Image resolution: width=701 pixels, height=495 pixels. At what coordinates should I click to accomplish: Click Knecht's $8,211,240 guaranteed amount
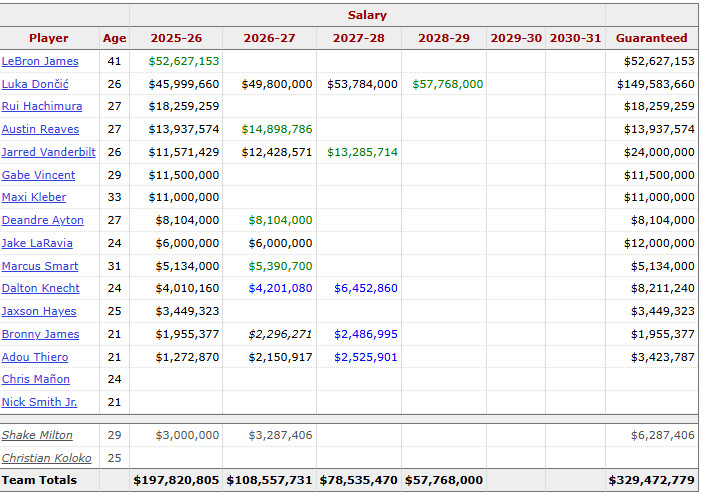[663, 288]
